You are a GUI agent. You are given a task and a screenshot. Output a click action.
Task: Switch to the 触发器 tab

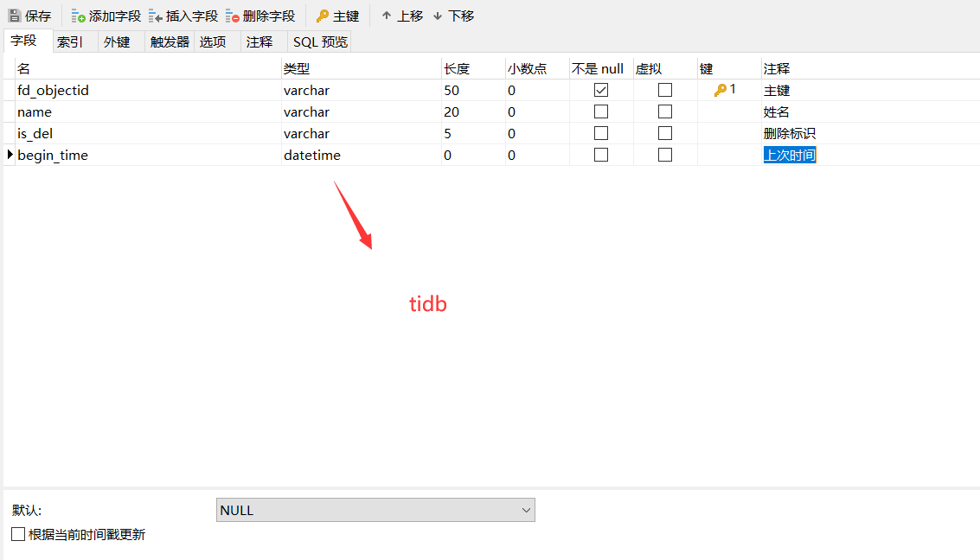coord(170,41)
